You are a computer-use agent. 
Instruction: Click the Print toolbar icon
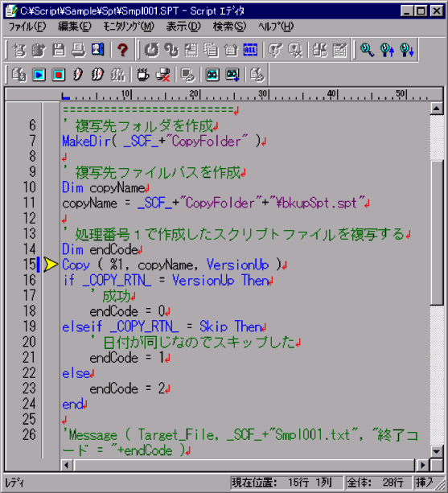pos(78,50)
